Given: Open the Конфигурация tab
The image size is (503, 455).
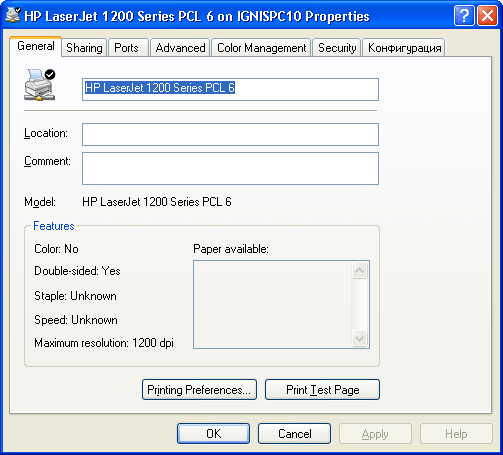Looking at the screenshot, I should coord(404,48).
